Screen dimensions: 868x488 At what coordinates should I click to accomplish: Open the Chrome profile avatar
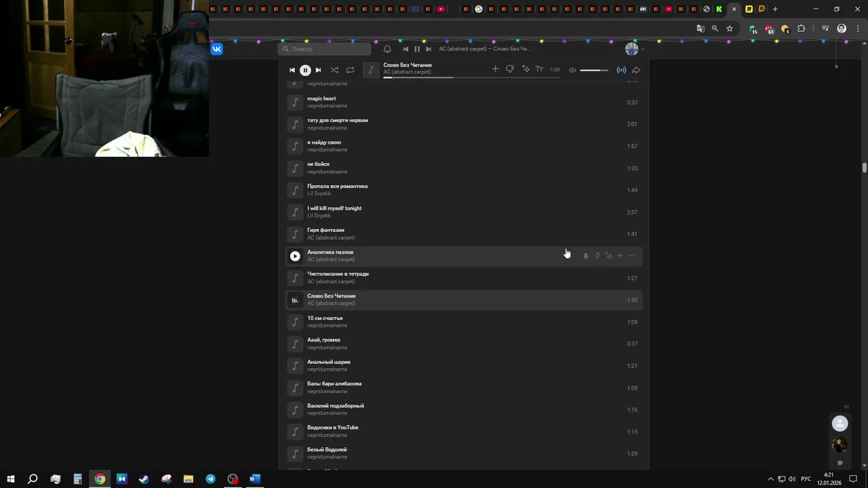click(x=842, y=28)
